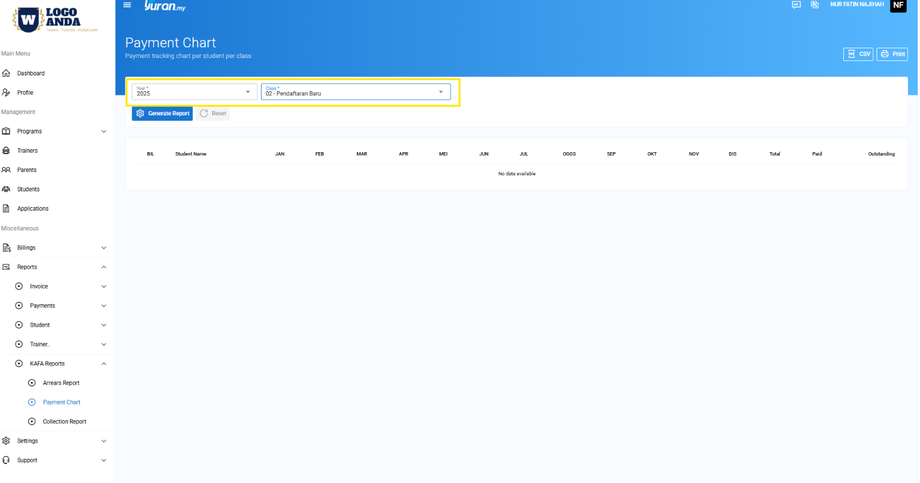Collapse the Reports menu chevron
The height and width of the screenshot is (483, 920).
pyautogui.click(x=104, y=267)
